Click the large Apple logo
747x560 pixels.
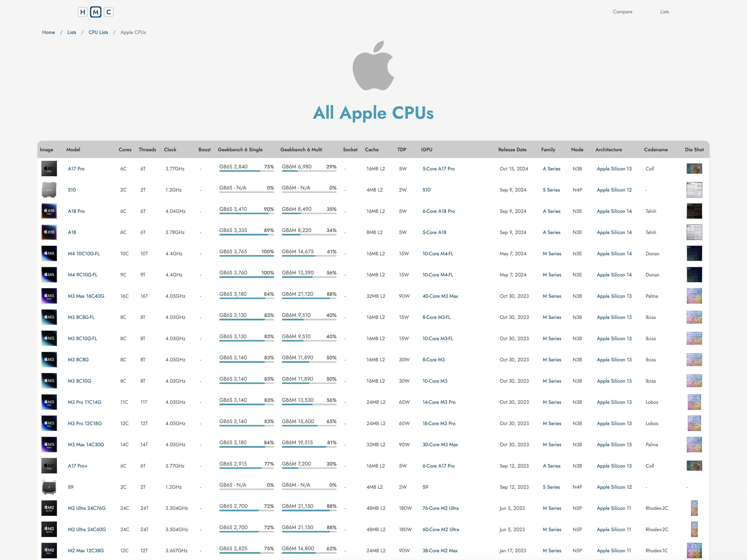pyautogui.click(x=373, y=66)
